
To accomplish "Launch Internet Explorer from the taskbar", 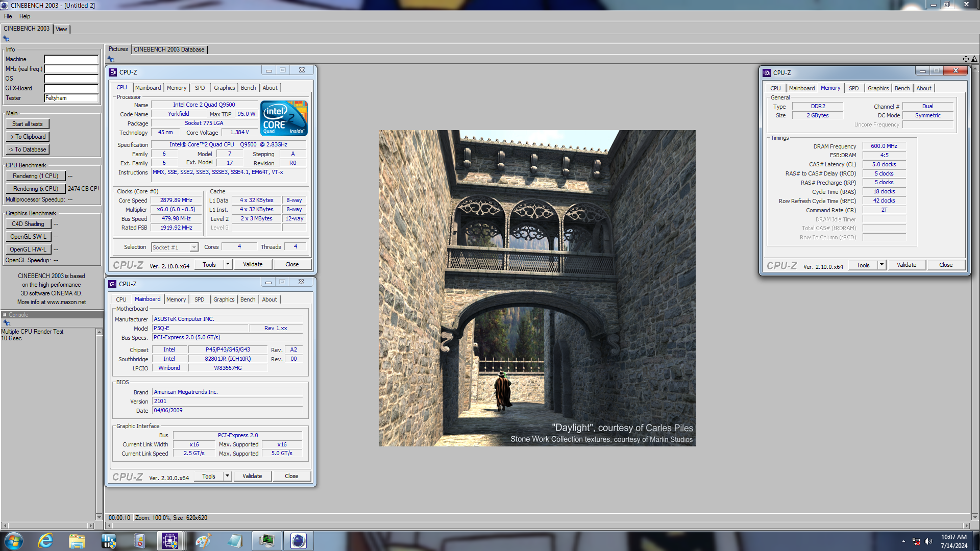I will (x=45, y=541).
